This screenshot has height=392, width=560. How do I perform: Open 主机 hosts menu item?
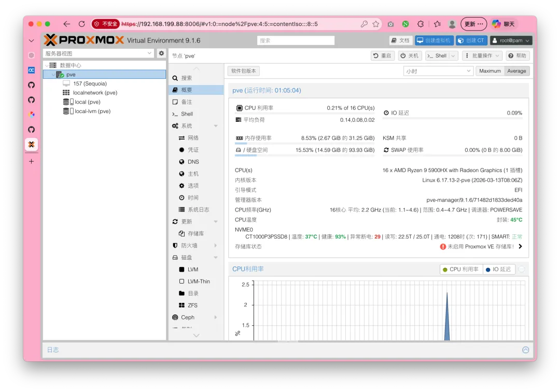[196, 174]
